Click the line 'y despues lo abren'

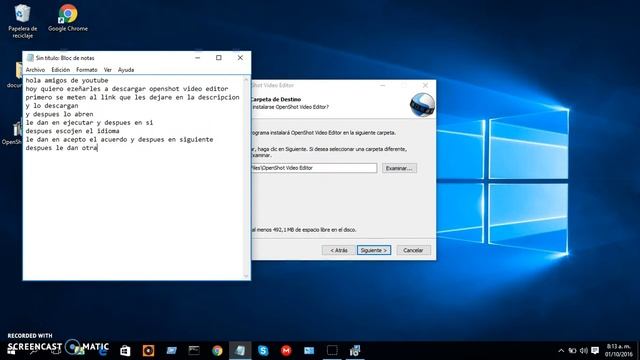click(59, 114)
